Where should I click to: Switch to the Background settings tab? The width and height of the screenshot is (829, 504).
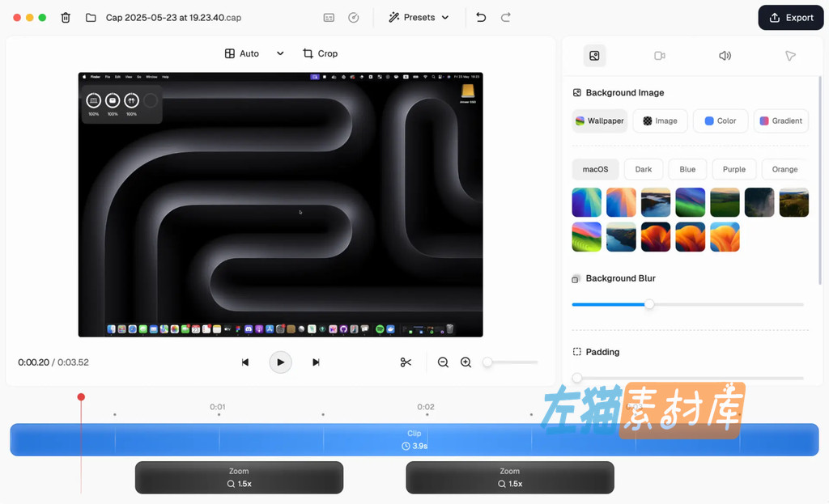[x=594, y=56]
